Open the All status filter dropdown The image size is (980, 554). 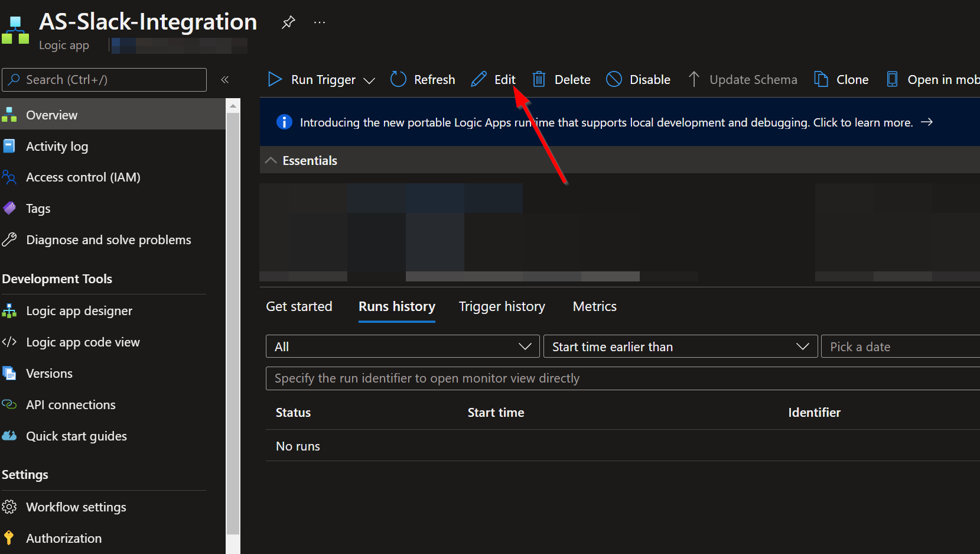click(x=403, y=346)
